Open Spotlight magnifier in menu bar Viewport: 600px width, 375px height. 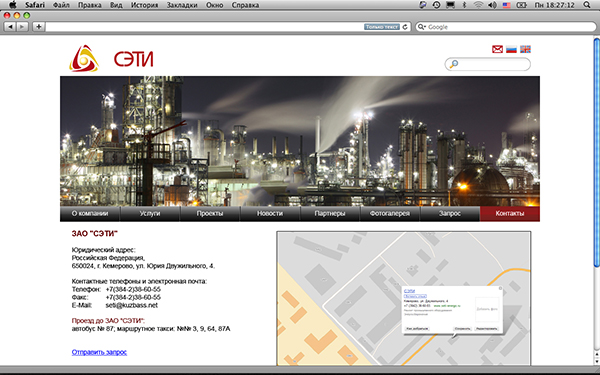click(x=587, y=5)
